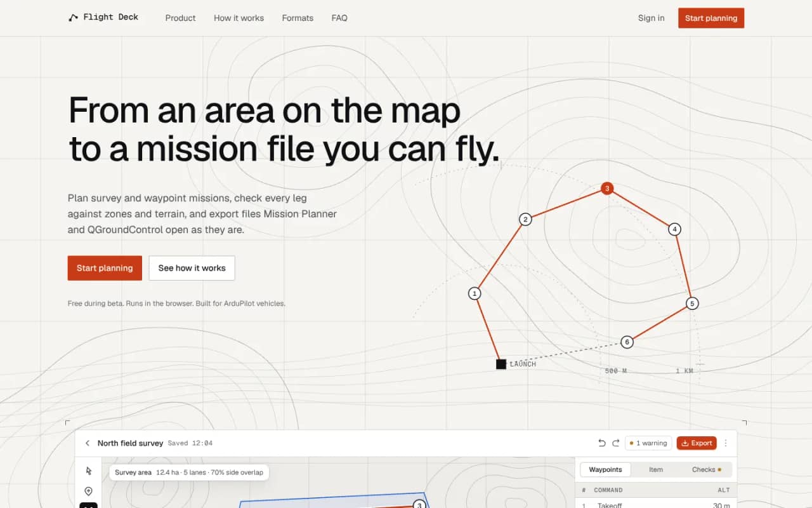Click the Sign in link
This screenshot has height=508, width=812.
[x=651, y=18]
